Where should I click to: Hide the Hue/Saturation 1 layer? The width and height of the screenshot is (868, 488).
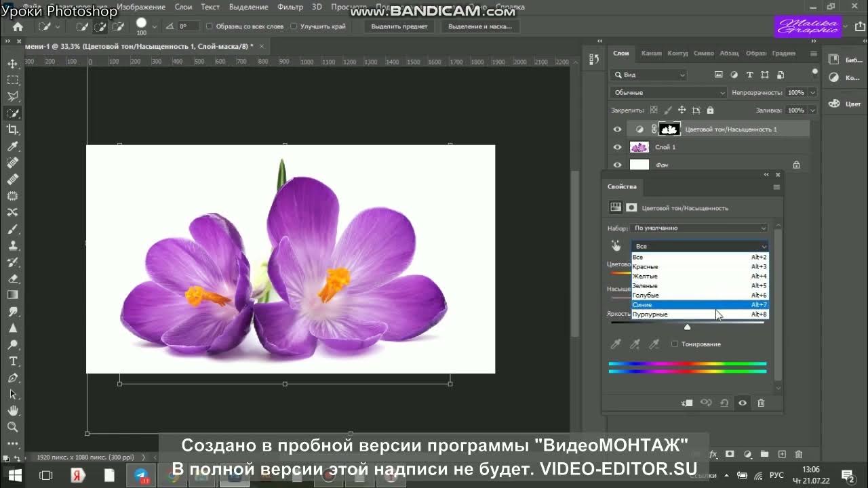click(617, 129)
